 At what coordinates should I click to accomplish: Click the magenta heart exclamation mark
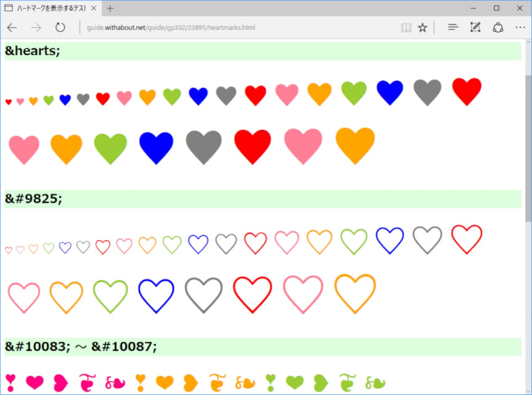(11, 383)
